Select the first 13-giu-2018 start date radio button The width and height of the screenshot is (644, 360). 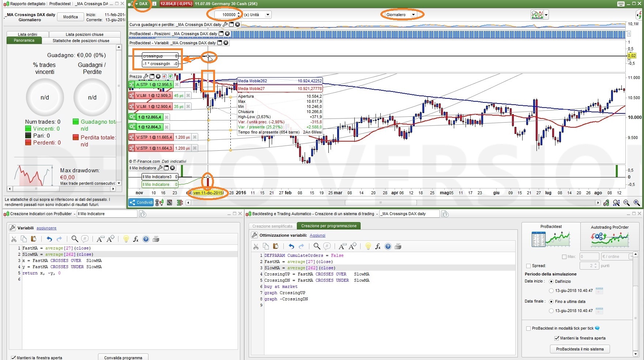[551, 290]
